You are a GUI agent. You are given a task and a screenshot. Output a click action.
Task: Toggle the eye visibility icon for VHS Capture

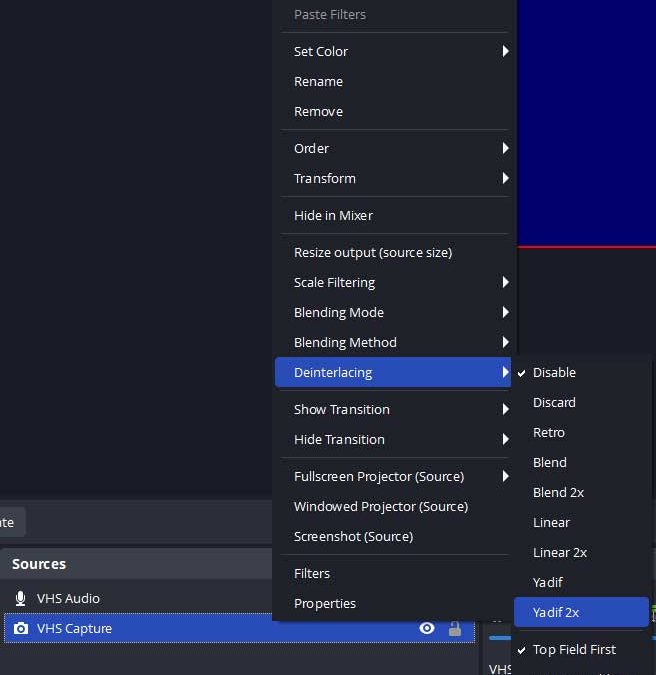click(x=427, y=628)
